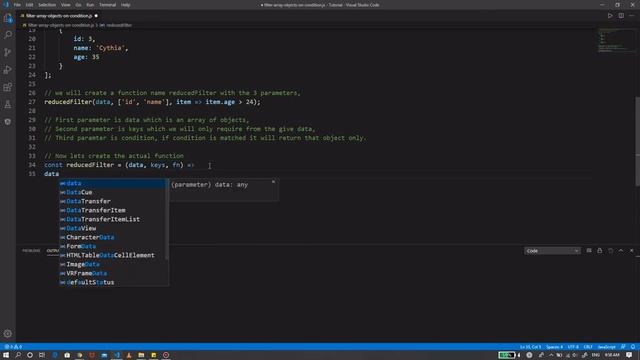The image size is (640, 360).
Task: Open the Windows Start menu
Action: [x=6, y=355]
